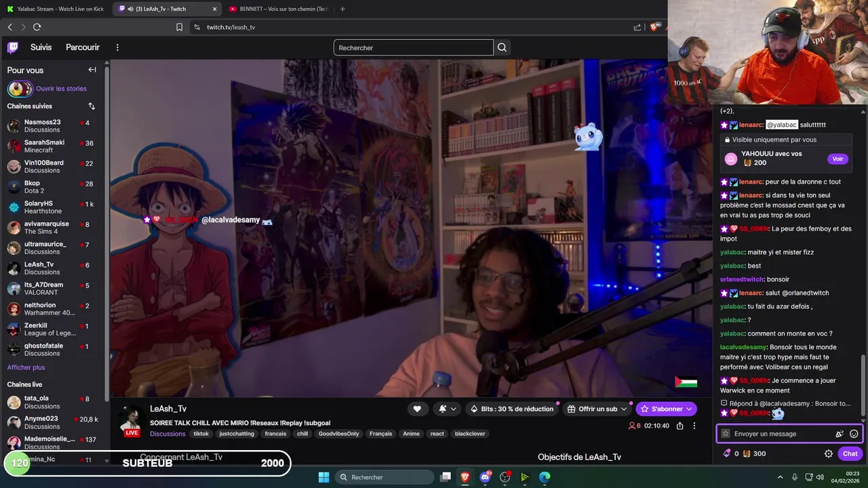Open Parcourir in the top navigation

[x=83, y=47]
